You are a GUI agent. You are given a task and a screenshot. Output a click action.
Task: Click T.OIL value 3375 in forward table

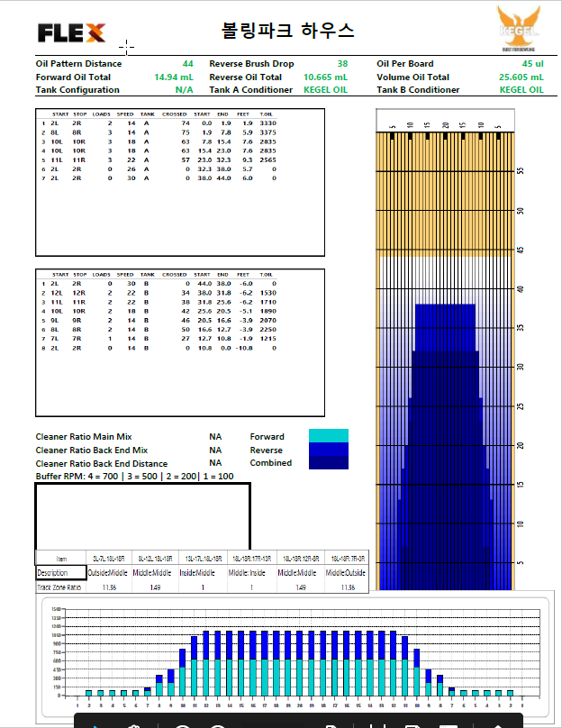click(267, 132)
